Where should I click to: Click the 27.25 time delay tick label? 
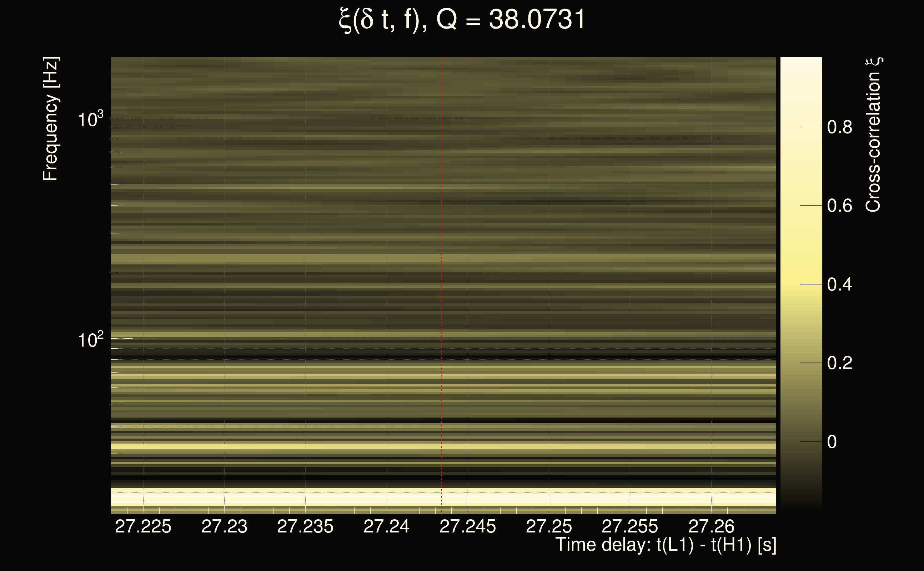click(x=549, y=526)
